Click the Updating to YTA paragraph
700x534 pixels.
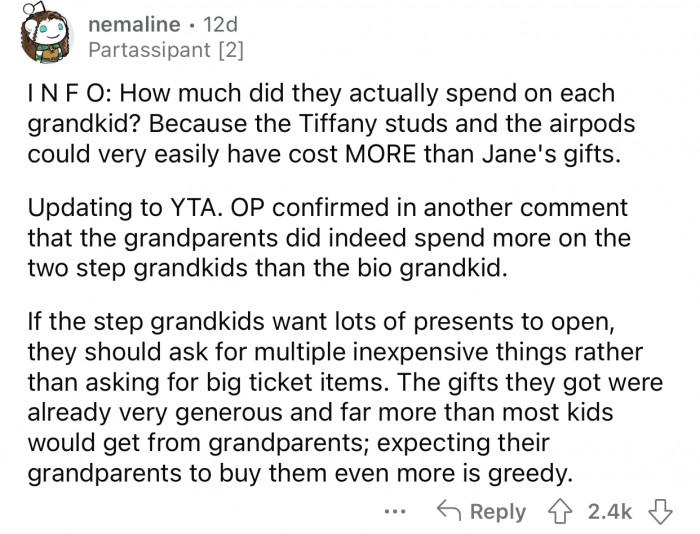tap(329, 238)
